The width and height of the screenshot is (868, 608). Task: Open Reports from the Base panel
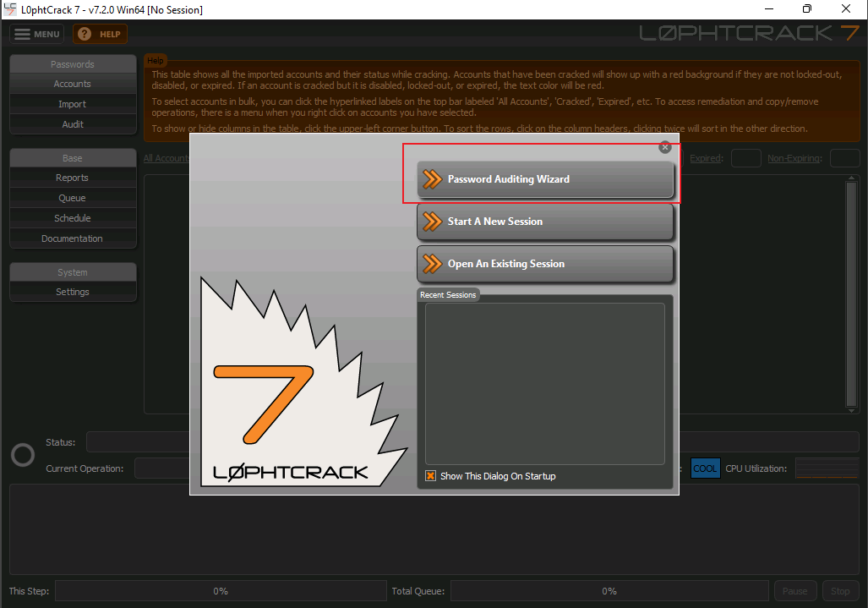click(x=73, y=178)
